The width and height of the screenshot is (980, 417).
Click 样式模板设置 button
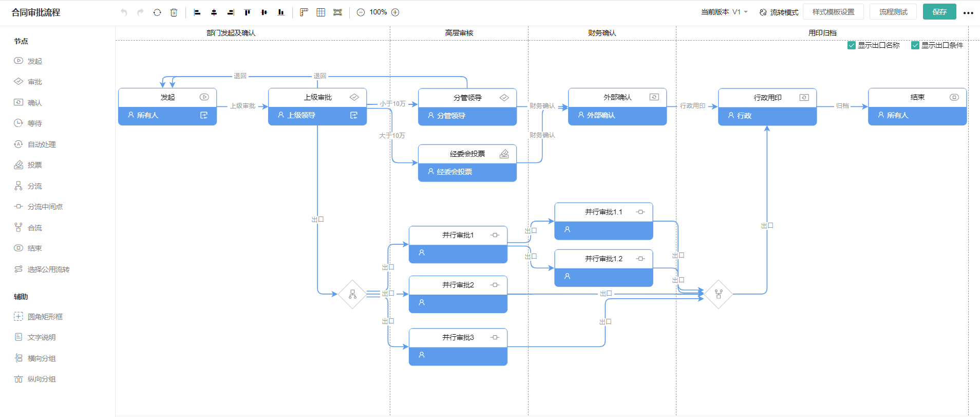[833, 12]
